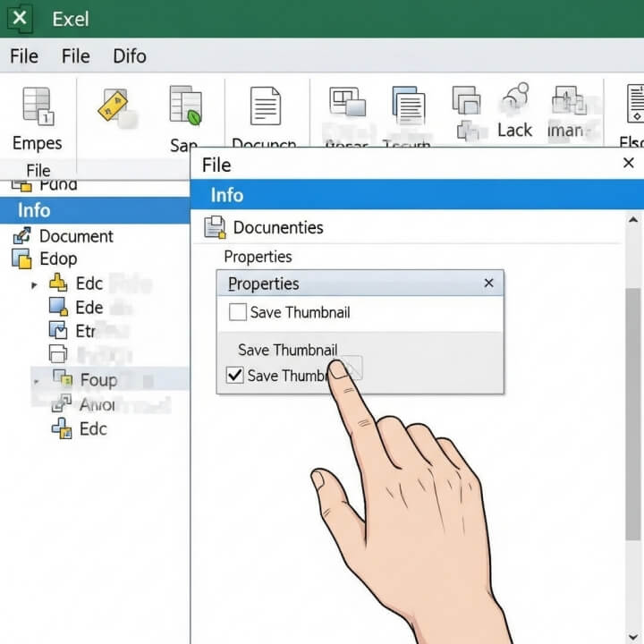Close the Properties popup
Viewport: 644px width, 644px height.
[488, 284]
